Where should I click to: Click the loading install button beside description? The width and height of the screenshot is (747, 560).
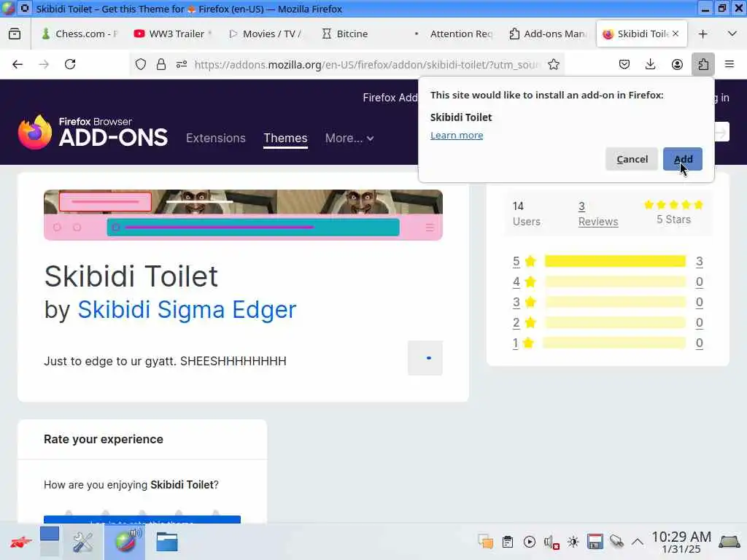point(425,358)
